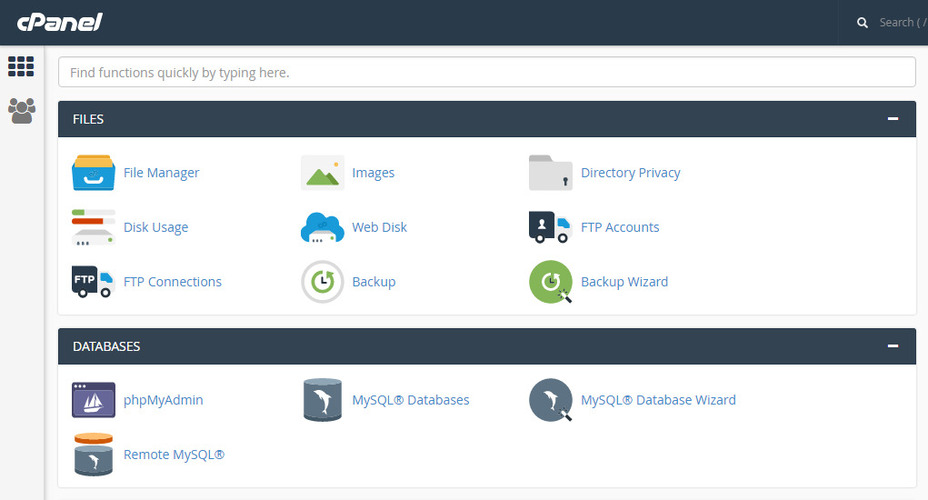Open the Remote MySQL icon
The image size is (928, 500).
click(93, 454)
